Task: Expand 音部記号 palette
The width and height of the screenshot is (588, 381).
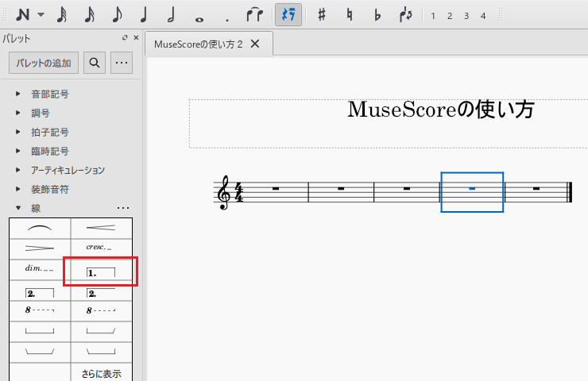Action: click(18, 94)
